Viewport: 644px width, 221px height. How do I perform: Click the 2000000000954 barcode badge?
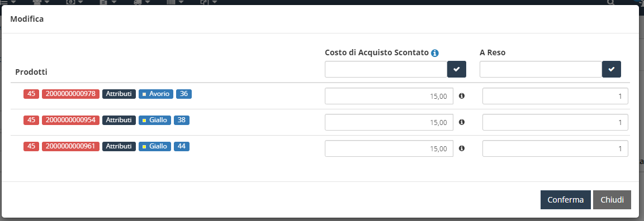[70, 120]
